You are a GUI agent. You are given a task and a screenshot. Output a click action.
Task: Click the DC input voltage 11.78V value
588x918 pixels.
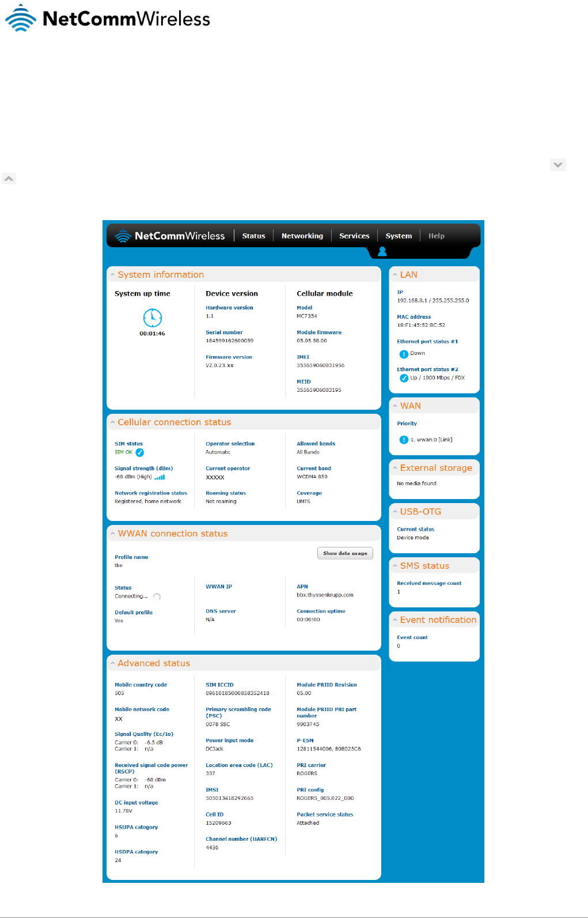(123, 811)
